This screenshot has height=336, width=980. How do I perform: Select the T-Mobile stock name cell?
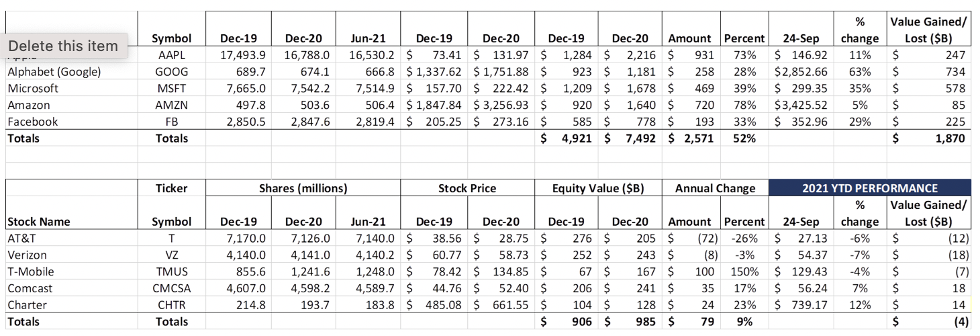tap(31, 271)
